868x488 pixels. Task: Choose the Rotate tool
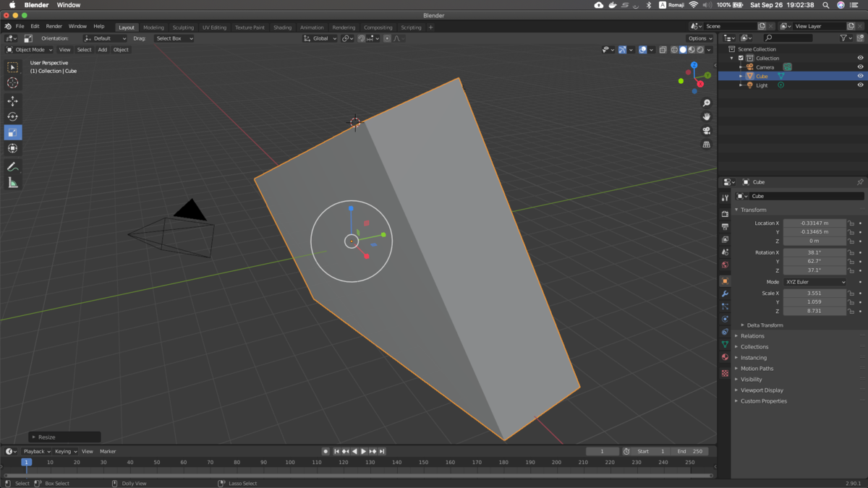12,116
